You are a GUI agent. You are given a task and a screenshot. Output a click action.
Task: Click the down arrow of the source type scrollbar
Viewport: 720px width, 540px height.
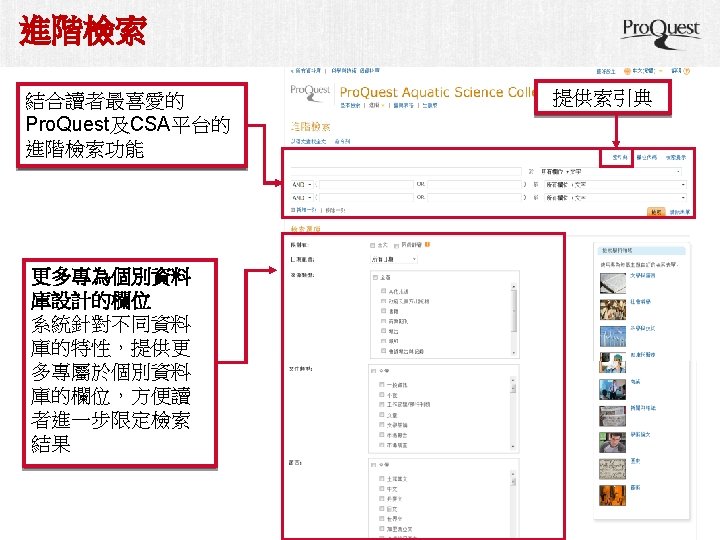click(x=513, y=353)
